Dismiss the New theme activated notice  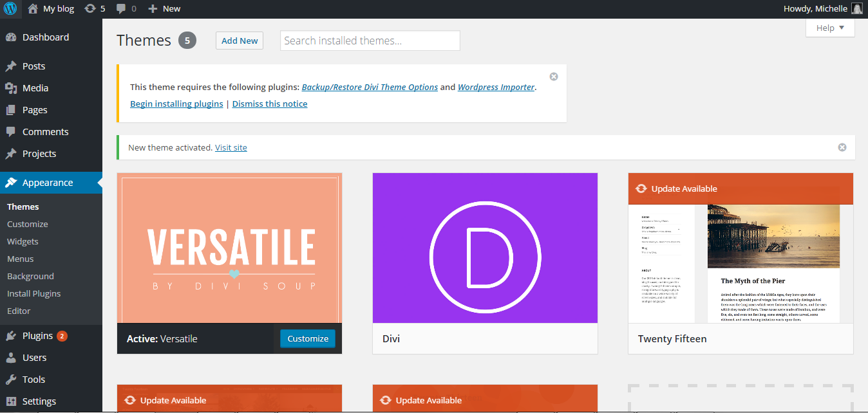pyautogui.click(x=842, y=147)
